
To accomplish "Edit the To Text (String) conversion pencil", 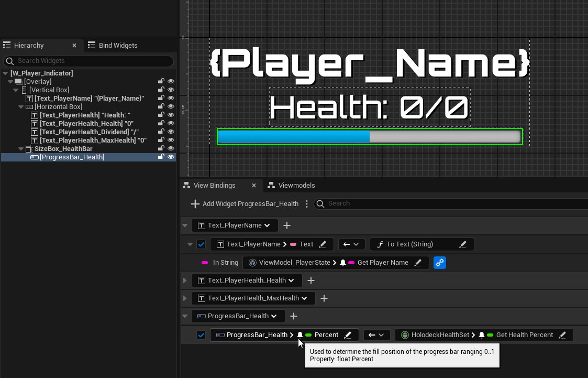I will point(463,244).
